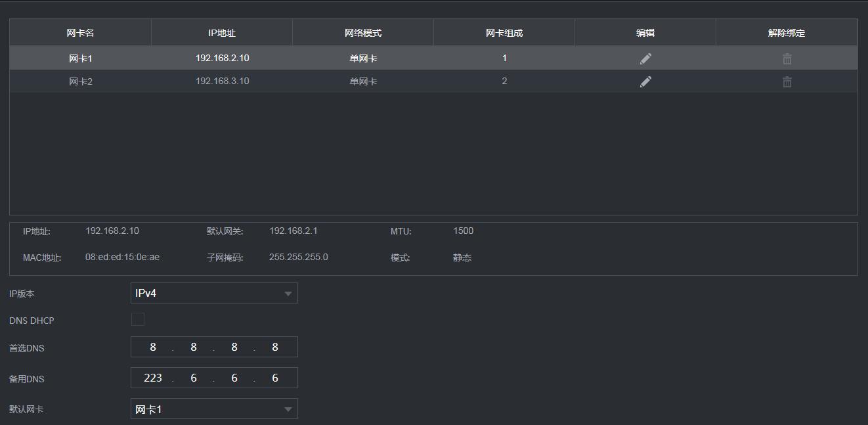Screen dimensions: 868x425
Task: Open the IP版本 dropdown showing IPv4
Action: (x=214, y=293)
